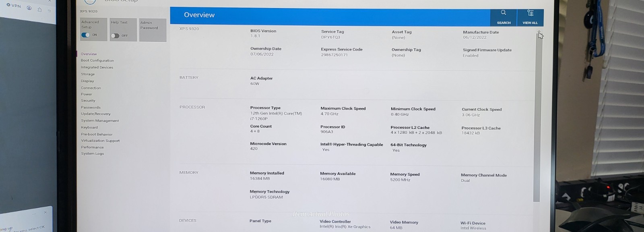Open the Admin Password option
The width and height of the screenshot is (644, 232).
[153, 30]
